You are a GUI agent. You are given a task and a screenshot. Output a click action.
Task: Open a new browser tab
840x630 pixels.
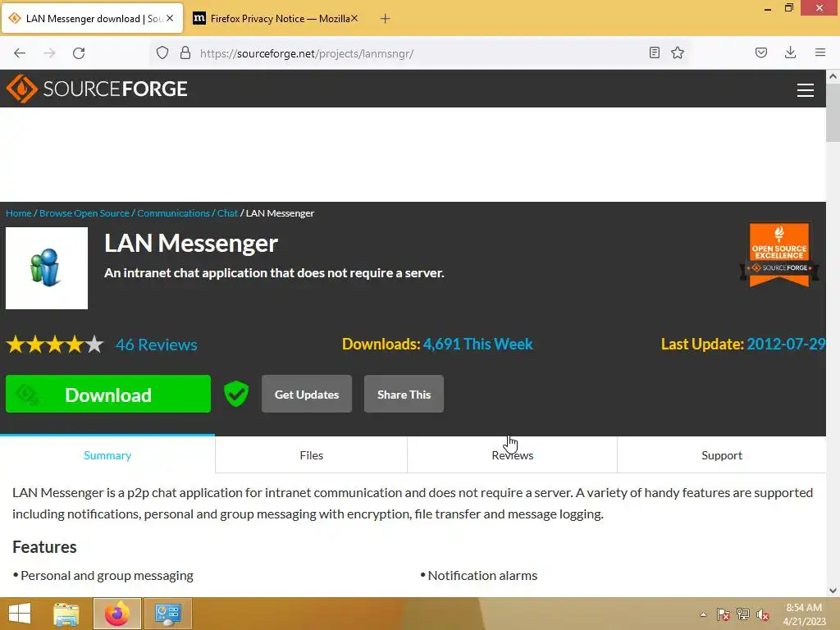pos(385,19)
